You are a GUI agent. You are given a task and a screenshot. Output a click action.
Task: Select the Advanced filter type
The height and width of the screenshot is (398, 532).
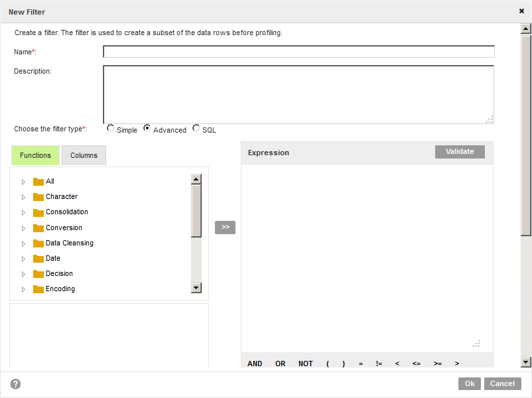[x=147, y=128]
